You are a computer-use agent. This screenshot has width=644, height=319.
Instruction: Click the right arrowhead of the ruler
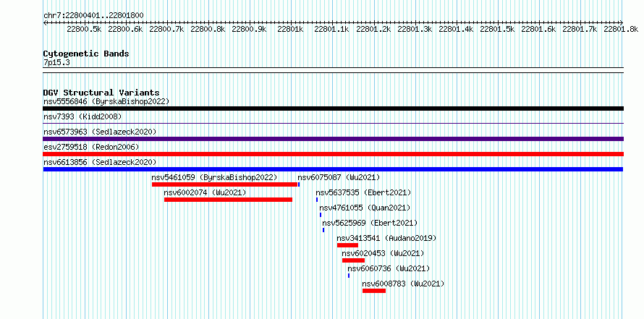point(622,22)
